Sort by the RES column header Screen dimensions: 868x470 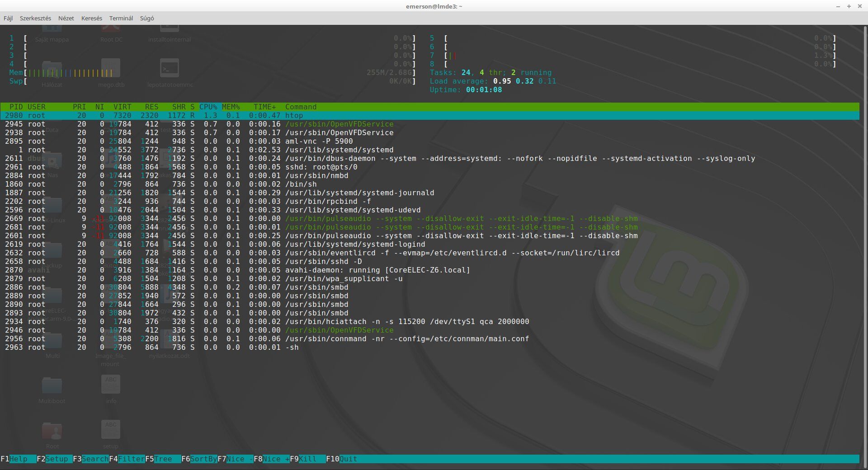tap(151, 107)
